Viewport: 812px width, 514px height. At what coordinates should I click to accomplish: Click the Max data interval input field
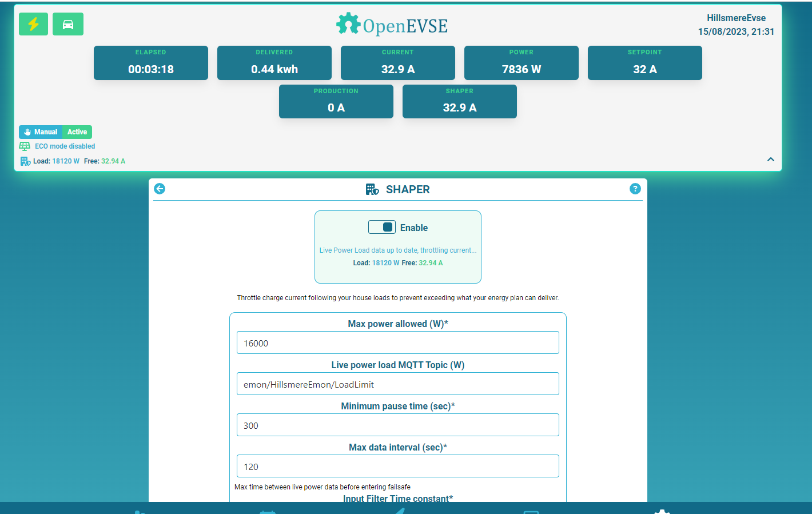(398, 466)
